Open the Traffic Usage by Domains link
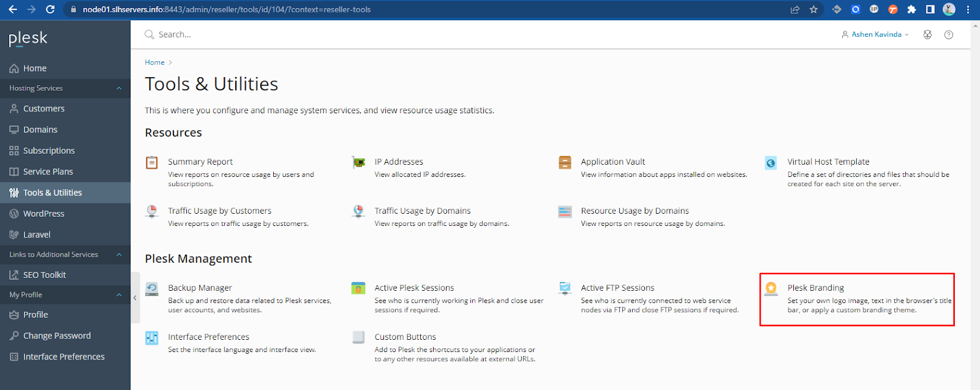The image size is (980, 390). tap(423, 211)
